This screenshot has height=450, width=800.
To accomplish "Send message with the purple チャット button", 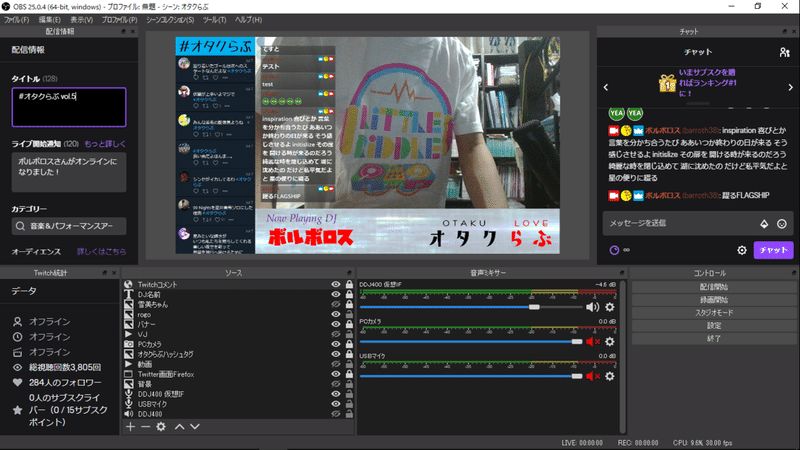I will 773,250.
